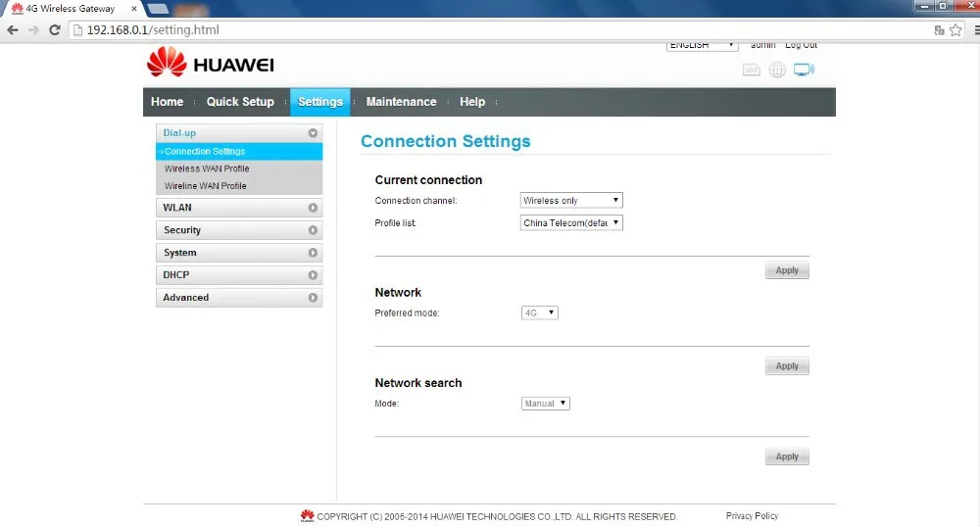Open the ENGLISH language selector
This screenshot has height=527, width=980.
pyautogui.click(x=703, y=45)
